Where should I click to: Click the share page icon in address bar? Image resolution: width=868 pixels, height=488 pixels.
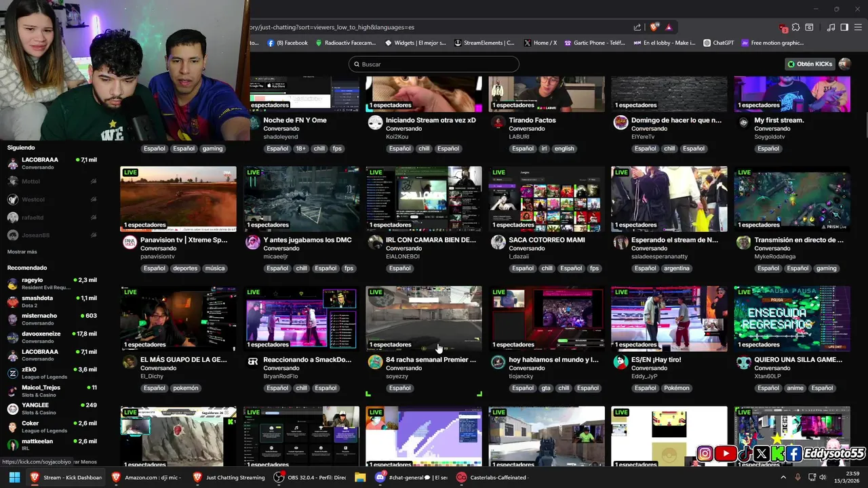point(637,27)
